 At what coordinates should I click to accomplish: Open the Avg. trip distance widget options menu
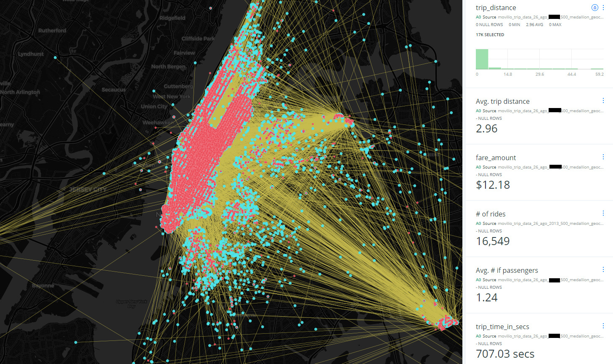[x=603, y=100]
